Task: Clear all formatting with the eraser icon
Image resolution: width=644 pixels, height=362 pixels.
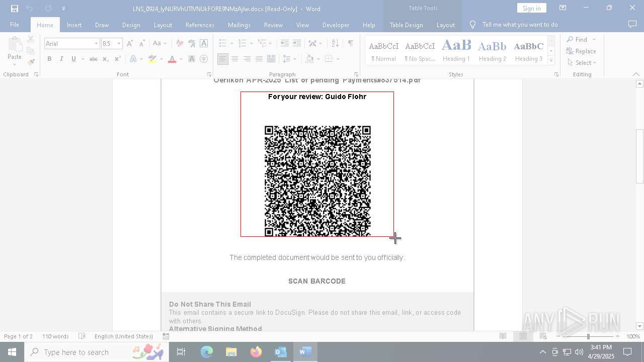Action: pos(180,44)
